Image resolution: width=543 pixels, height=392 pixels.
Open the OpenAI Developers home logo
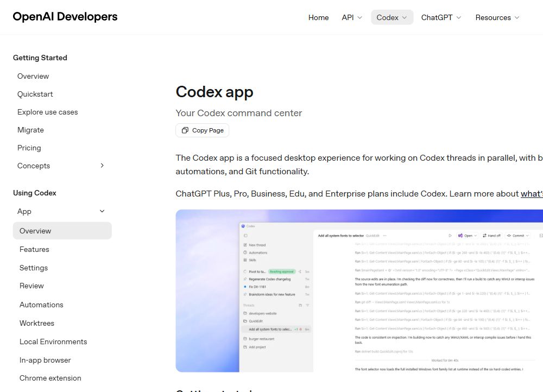coord(65,17)
